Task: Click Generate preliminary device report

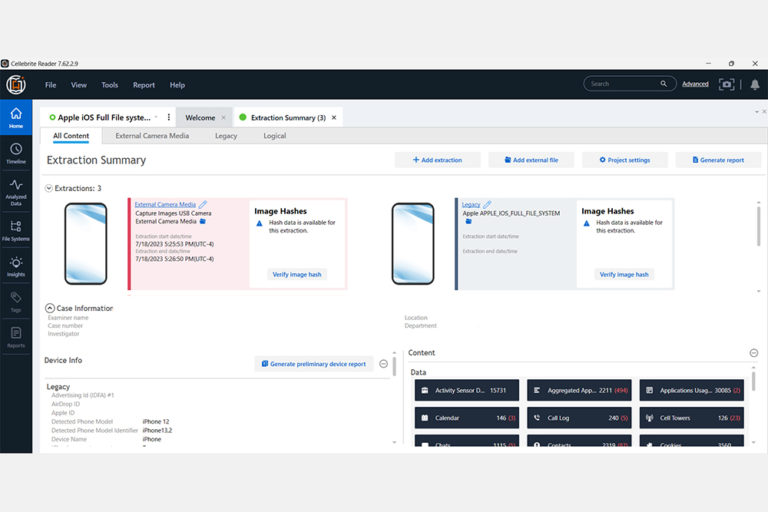Action: (x=313, y=364)
